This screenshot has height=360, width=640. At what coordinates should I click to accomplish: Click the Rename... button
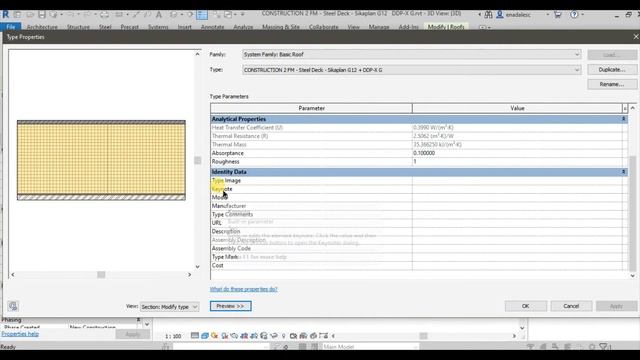tap(612, 84)
